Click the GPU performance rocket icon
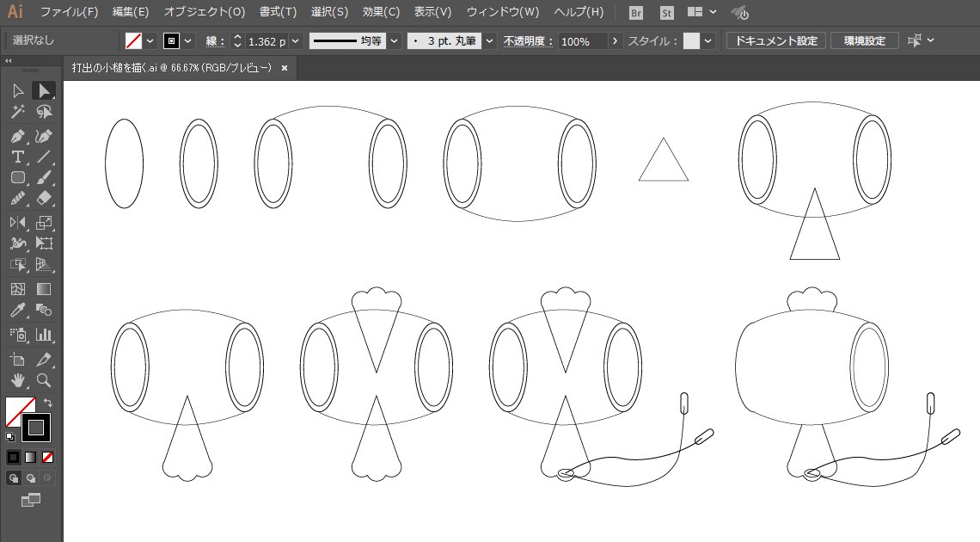 [x=740, y=13]
